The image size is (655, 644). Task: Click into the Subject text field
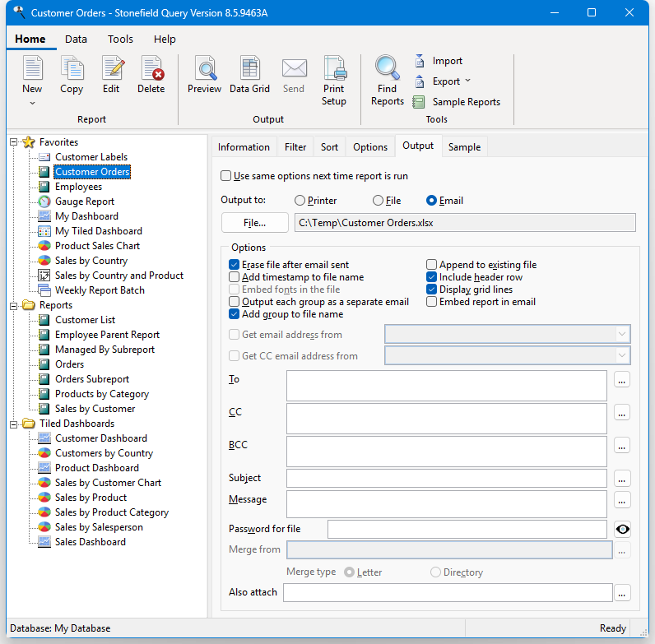(x=446, y=478)
